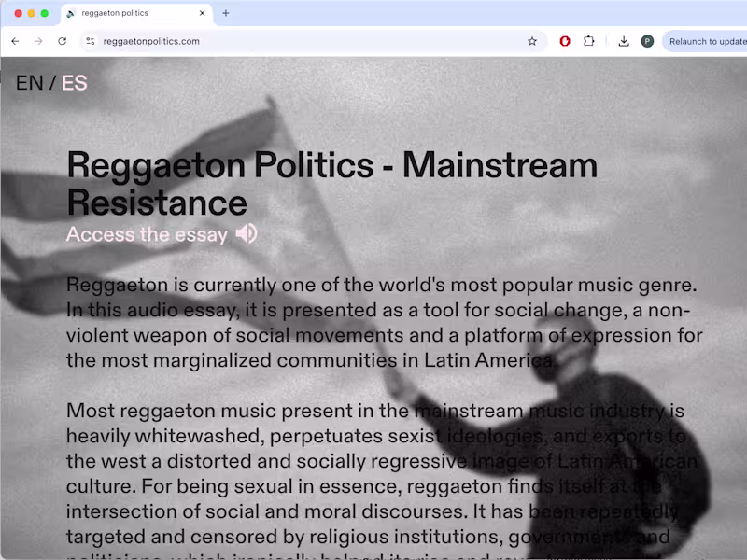Close the reggaeton politics tab
The width and height of the screenshot is (747, 560).
202,13
